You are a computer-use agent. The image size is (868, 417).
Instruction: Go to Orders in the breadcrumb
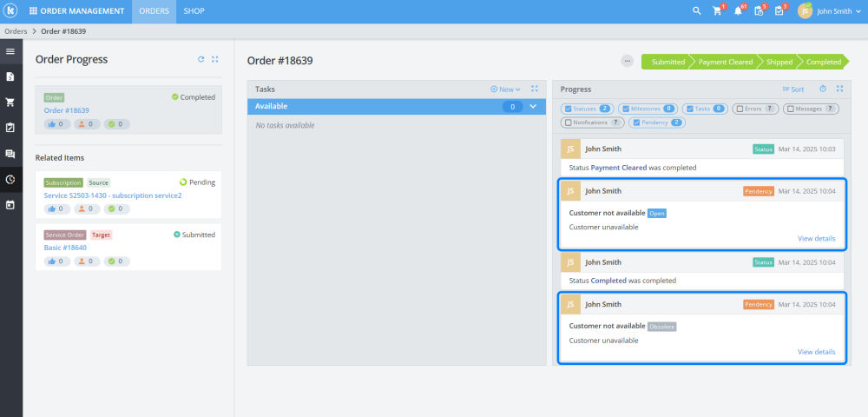tap(16, 31)
